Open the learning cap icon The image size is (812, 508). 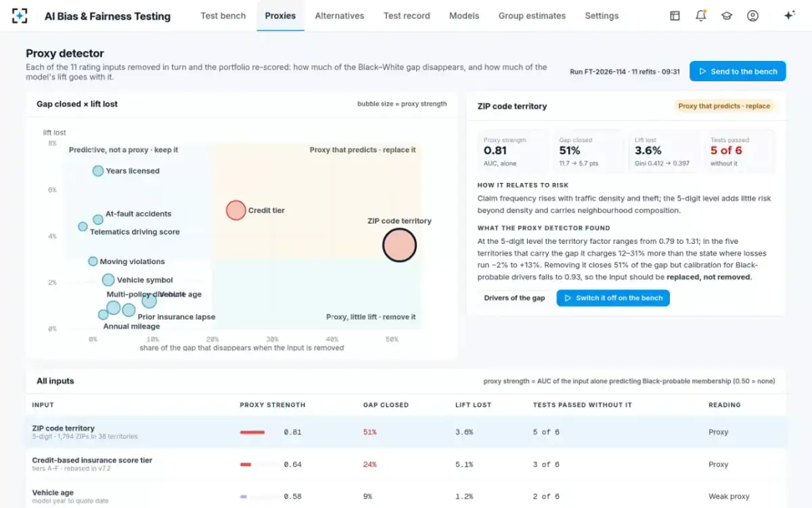(x=727, y=16)
